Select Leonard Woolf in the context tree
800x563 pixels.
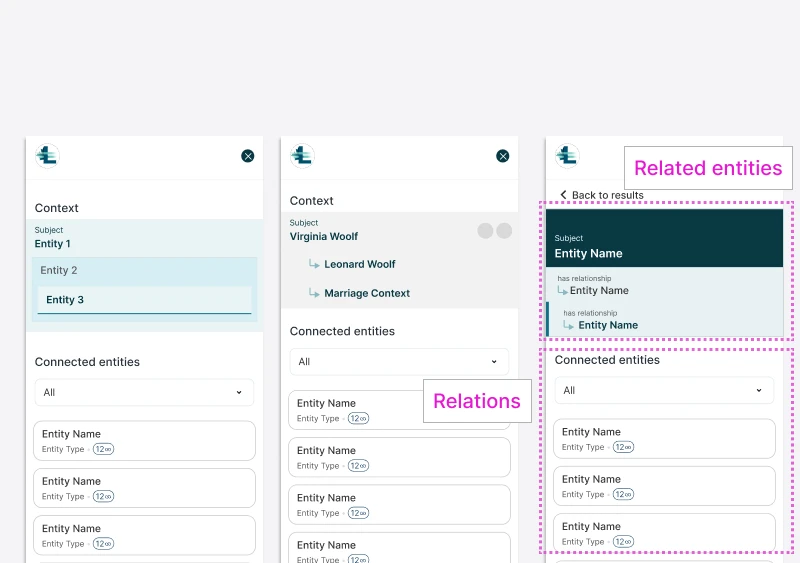coord(360,264)
